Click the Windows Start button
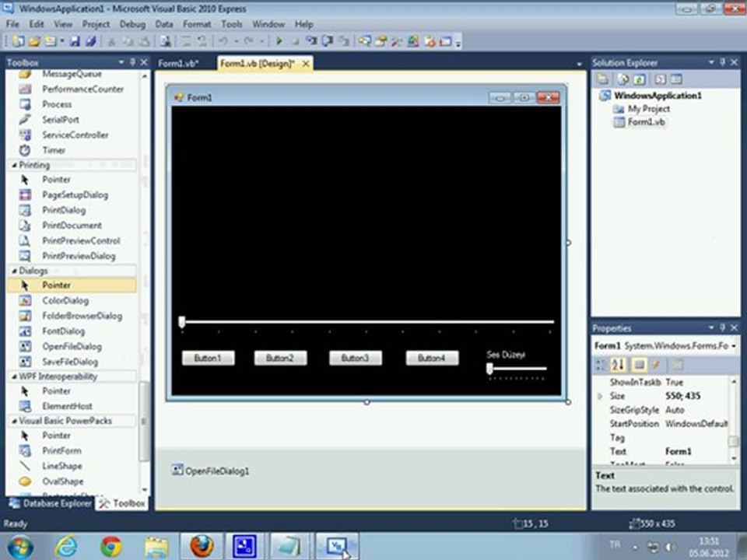 20,546
